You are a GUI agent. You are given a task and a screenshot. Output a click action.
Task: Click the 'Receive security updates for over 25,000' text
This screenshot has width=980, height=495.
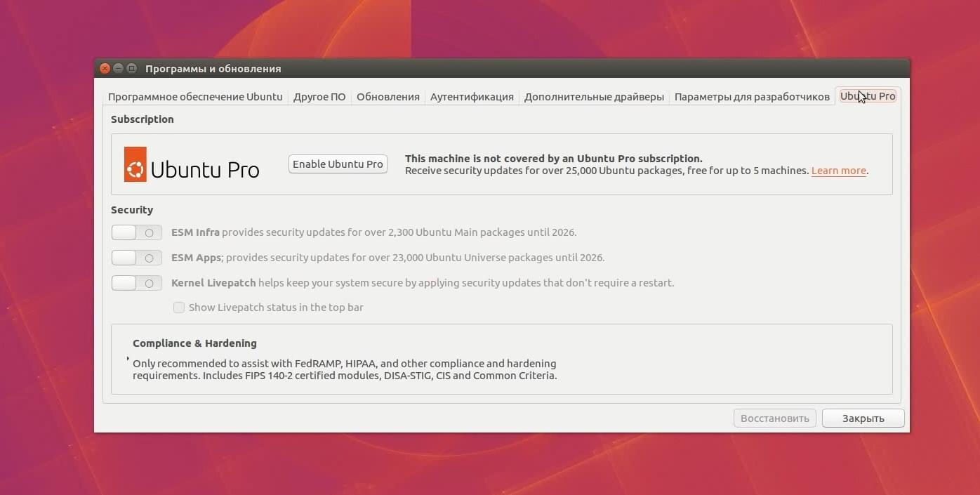[x=607, y=171]
